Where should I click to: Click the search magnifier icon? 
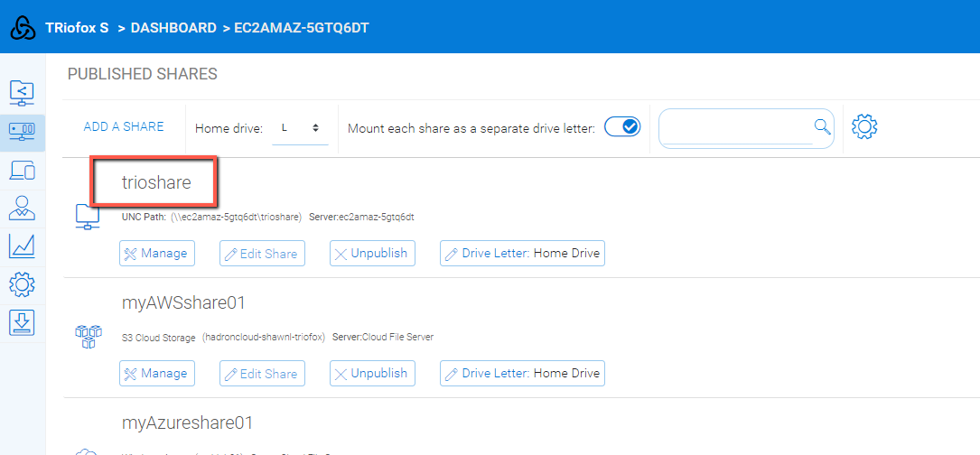823,127
